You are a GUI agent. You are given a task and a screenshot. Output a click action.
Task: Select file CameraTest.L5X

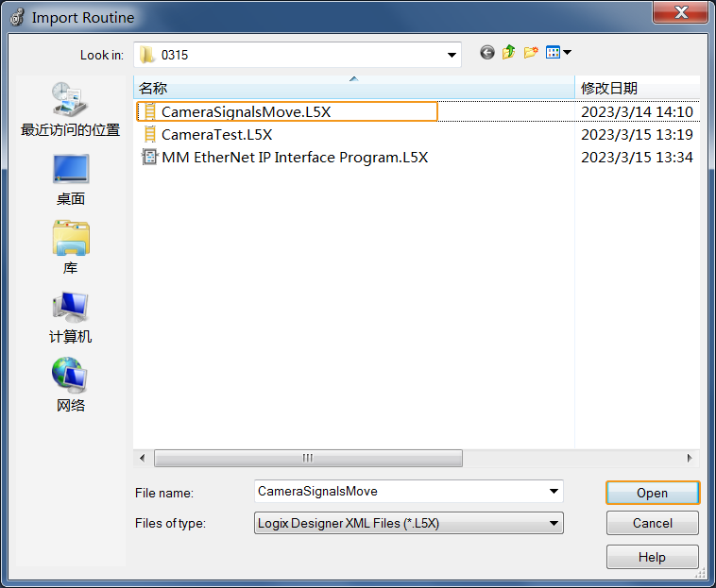tap(216, 135)
